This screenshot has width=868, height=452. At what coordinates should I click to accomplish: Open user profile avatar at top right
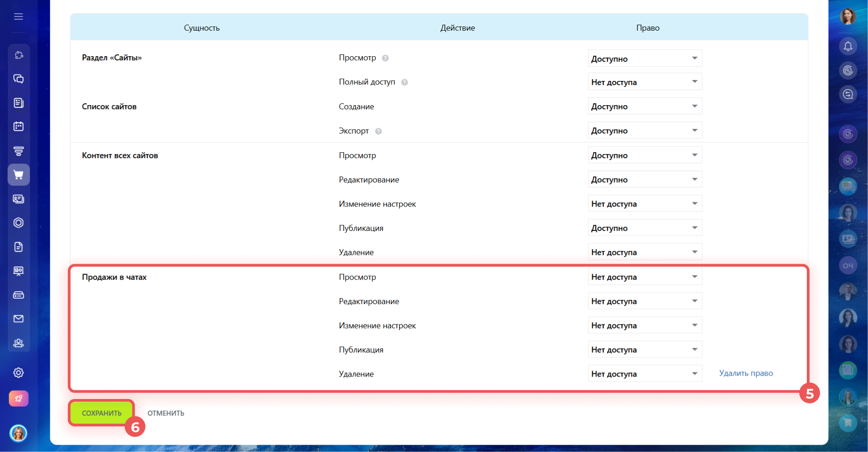pos(848,16)
